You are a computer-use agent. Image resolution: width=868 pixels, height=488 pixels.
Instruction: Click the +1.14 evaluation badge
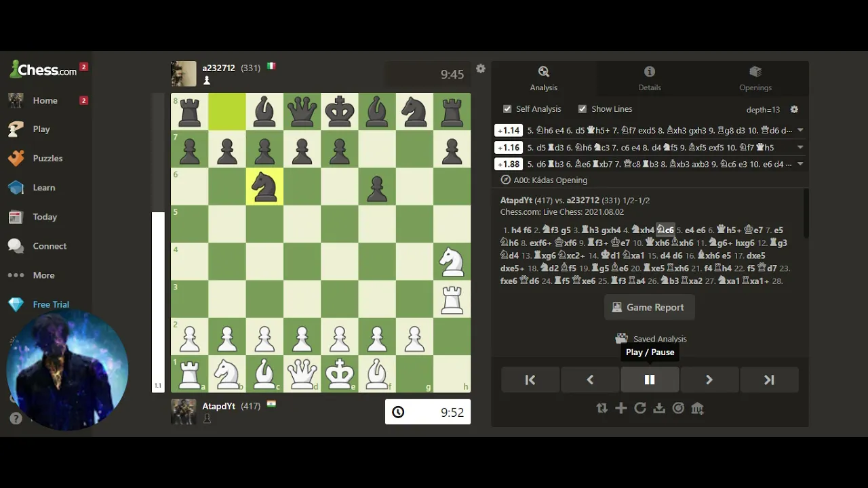click(x=508, y=130)
